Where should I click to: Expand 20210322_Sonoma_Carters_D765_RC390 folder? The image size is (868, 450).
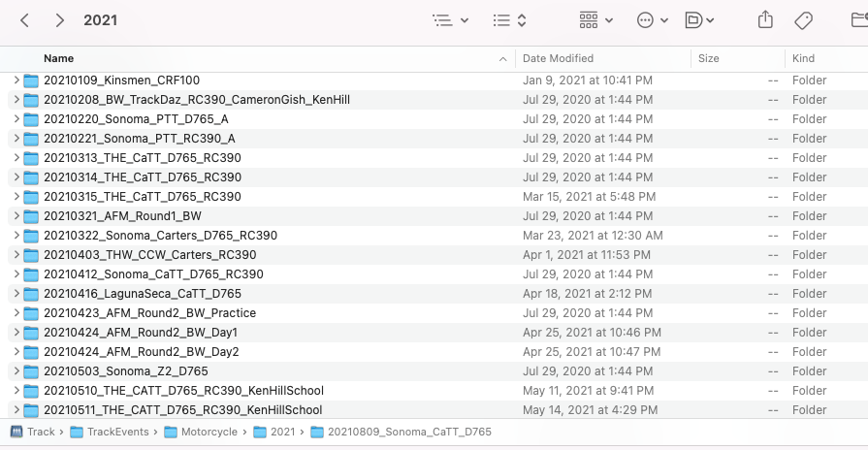tap(16, 236)
